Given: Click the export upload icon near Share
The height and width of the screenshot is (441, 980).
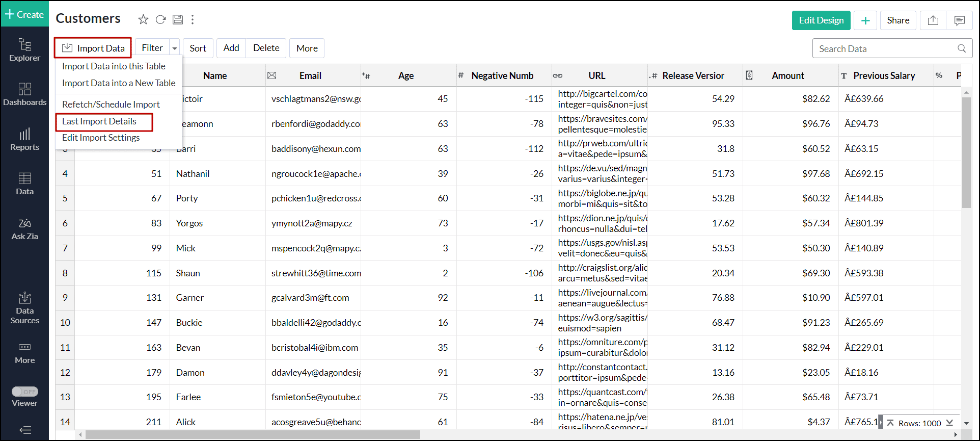Looking at the screenshot, I should pos(933,20).
